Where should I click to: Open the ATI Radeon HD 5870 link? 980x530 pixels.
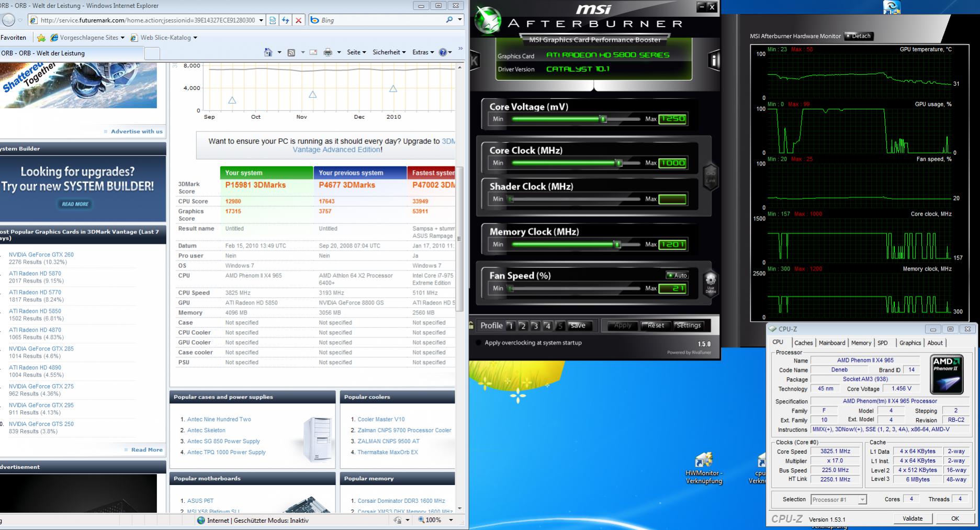tap(35, 274)
